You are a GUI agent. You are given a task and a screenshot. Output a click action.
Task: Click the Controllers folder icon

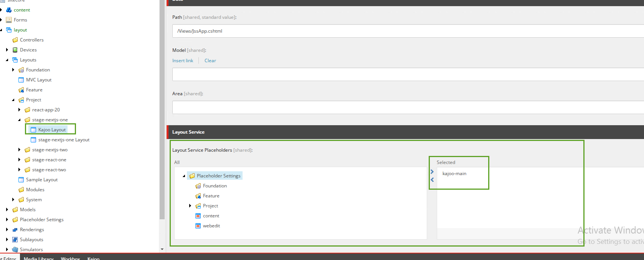click(x=15, y=40)
